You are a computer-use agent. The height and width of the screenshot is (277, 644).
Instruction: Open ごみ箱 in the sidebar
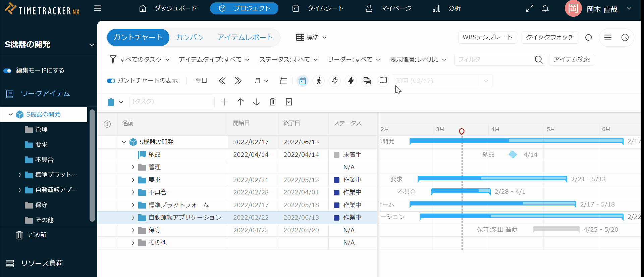[x=31, y=235]
